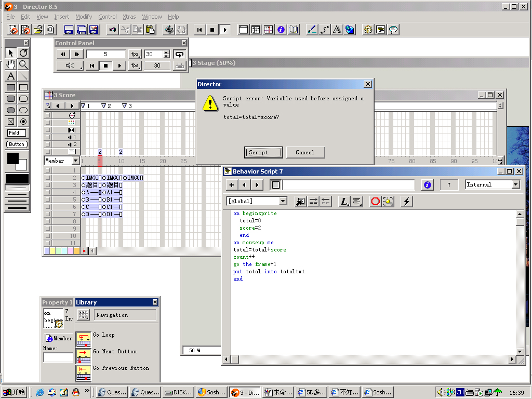Viewport: 532px width, 399px height.
Task: Toggle channel 2 visibility in Score
Action: tap(48, 178)
